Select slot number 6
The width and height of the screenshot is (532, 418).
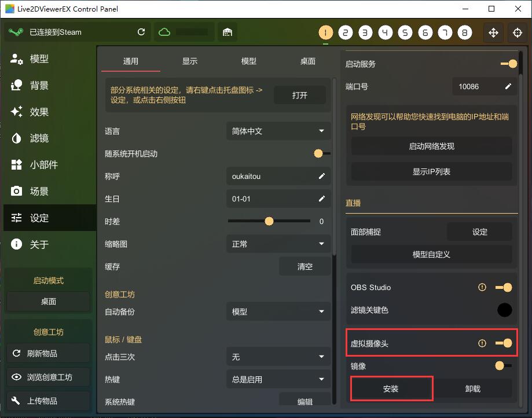(x=425, y=32)
